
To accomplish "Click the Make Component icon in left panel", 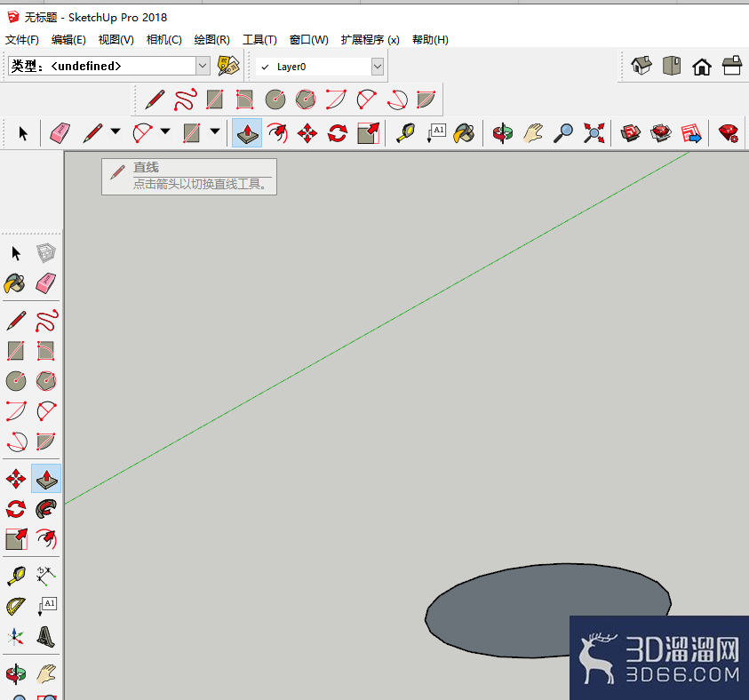I will (46, 253).
